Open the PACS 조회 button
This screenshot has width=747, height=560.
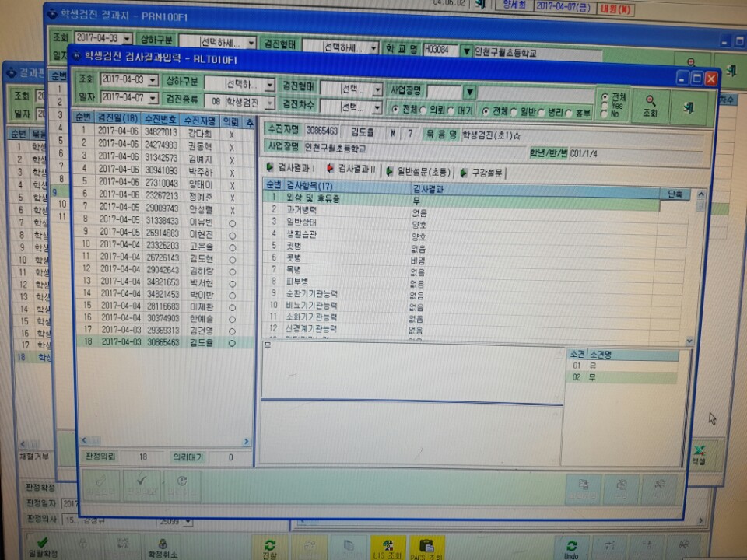coord(426,548)
